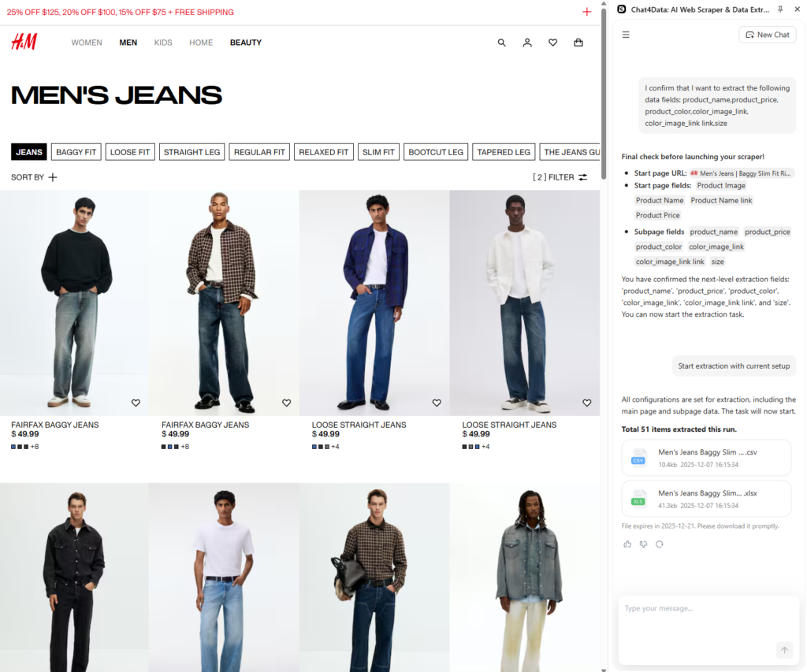Open the Chat4Data hamburger menu

point(626,35)
